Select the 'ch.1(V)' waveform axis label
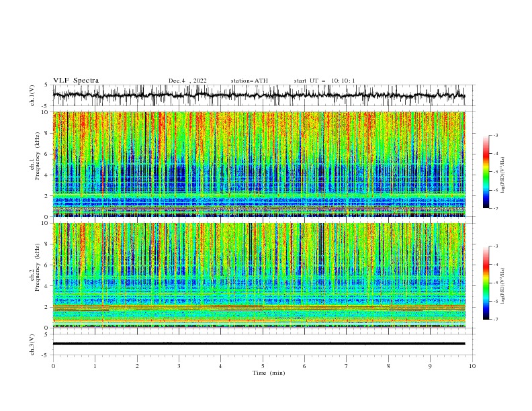 [x=32, y=95]
